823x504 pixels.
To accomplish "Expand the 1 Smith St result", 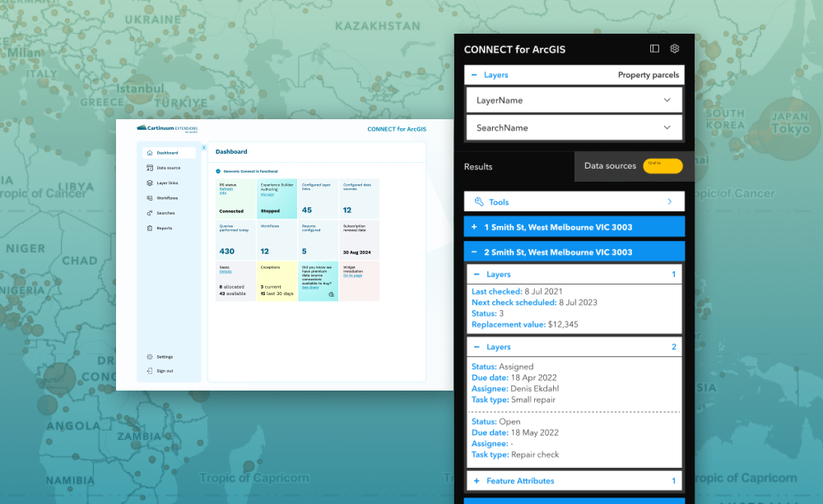I will (473, 225).
